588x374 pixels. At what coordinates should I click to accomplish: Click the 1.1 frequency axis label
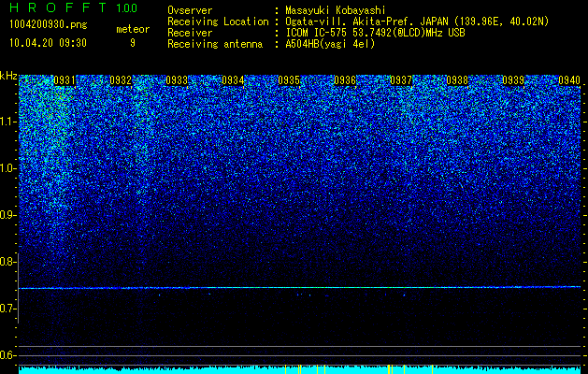pos(8,122)
